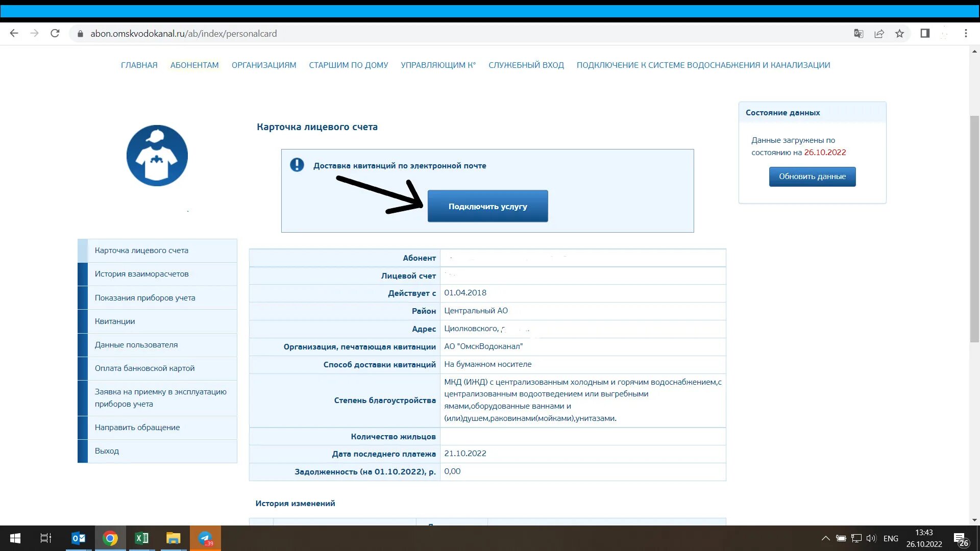This screenshot has height=551, width=980.
Task: Click the share page icon
Action: (x=879, y=34)
